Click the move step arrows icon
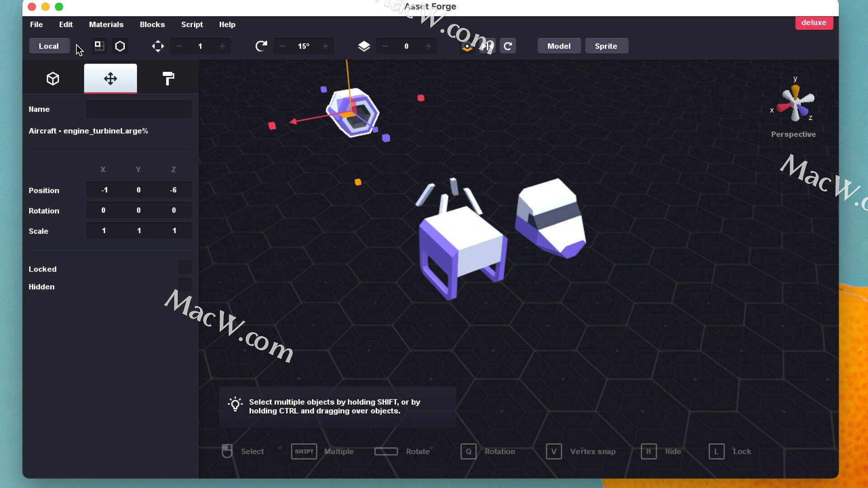Image resolution: width=868 pixels, height=488 pixels. point(158,46)
